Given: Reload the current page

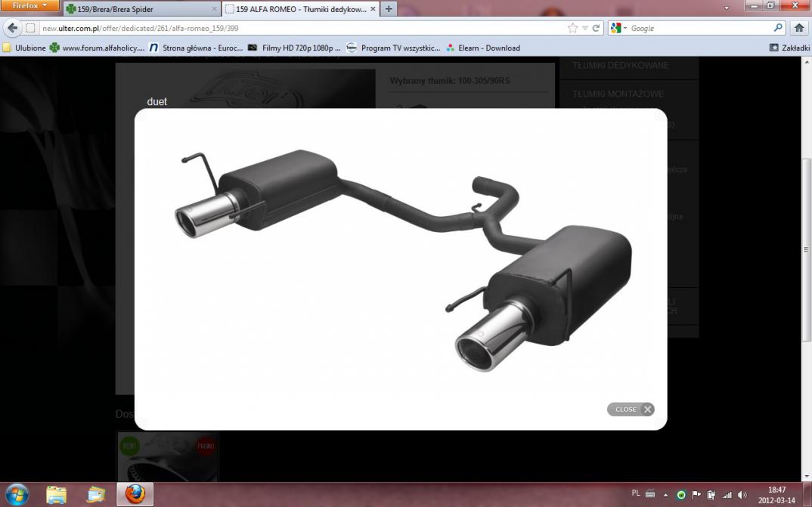Looking at the screenshot, I should (596, 29).
